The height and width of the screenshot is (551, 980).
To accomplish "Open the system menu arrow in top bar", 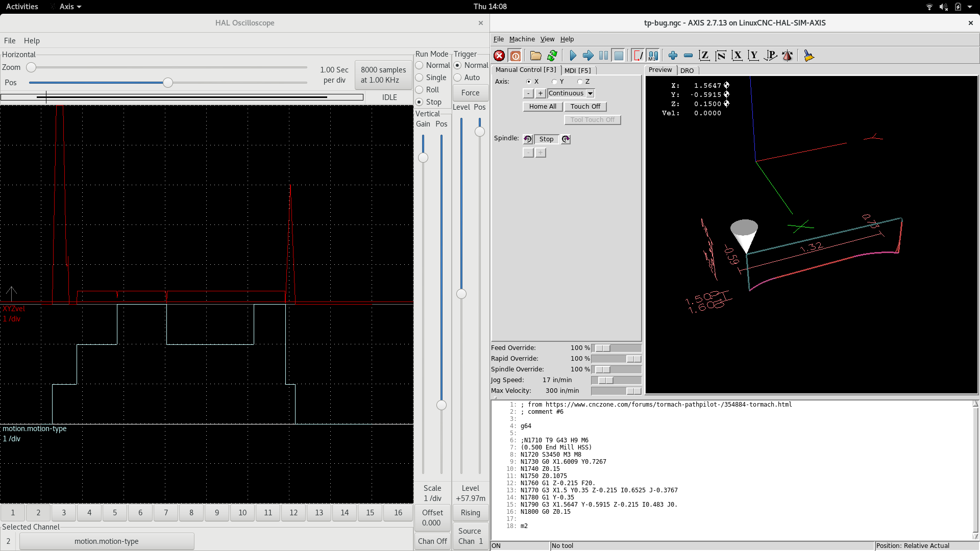I will pos(970,7).
